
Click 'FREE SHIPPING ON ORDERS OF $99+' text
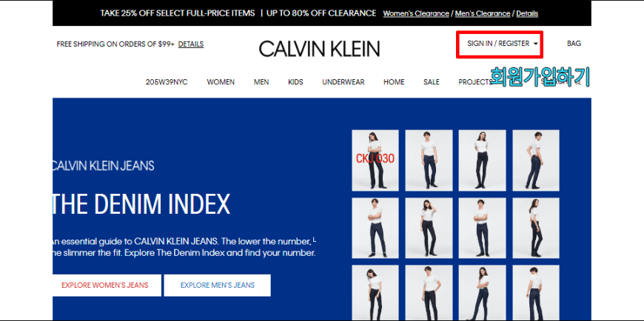click(x=115, y=44)
